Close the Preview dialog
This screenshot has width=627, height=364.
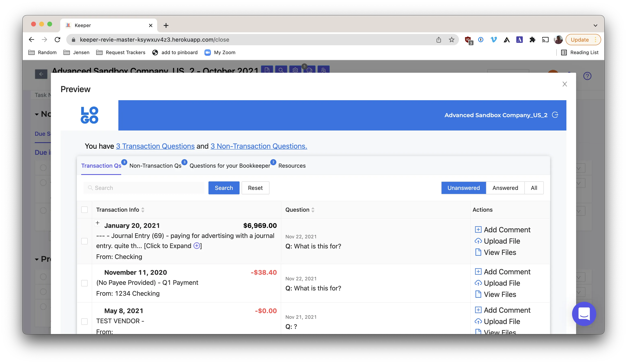click(x=565, y=84)
